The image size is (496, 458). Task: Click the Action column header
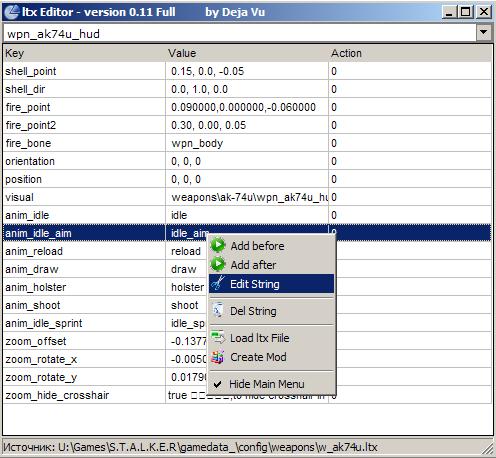tap(410, 53)
